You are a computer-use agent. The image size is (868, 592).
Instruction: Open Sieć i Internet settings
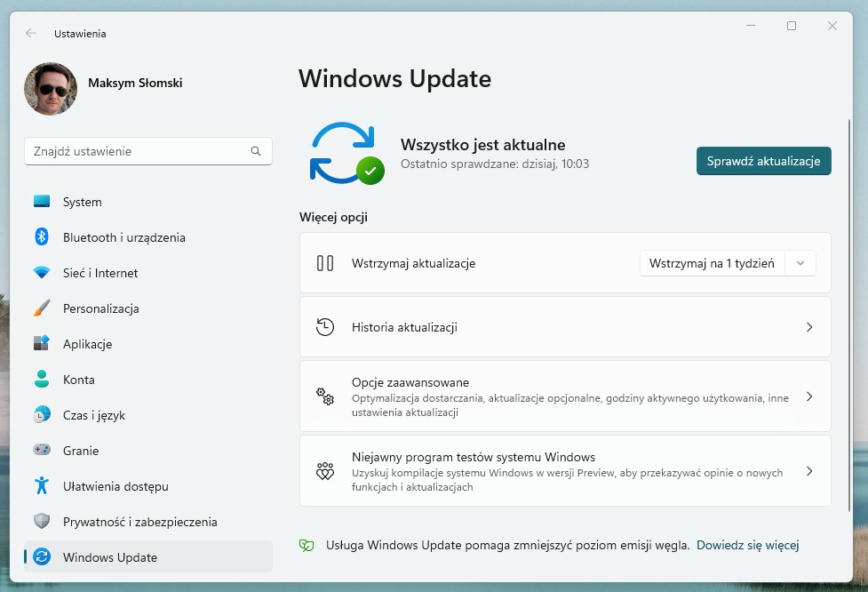click(100, 273)
